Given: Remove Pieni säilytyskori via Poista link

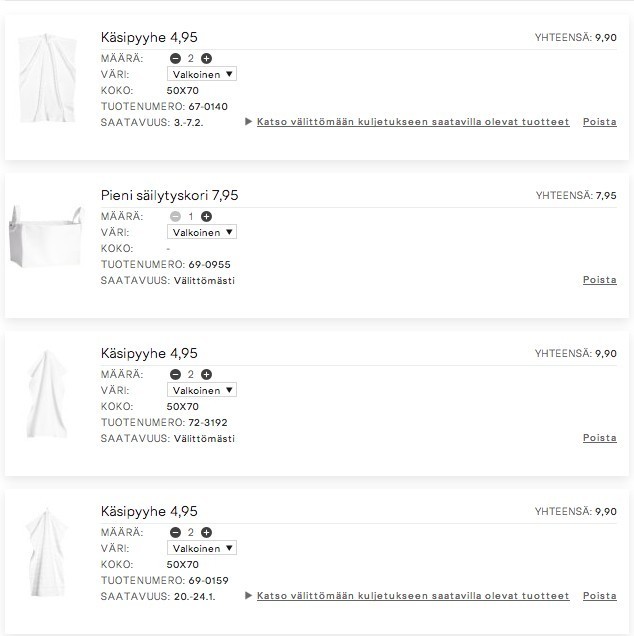Looking at the screenshot, I should pos(600,280).
